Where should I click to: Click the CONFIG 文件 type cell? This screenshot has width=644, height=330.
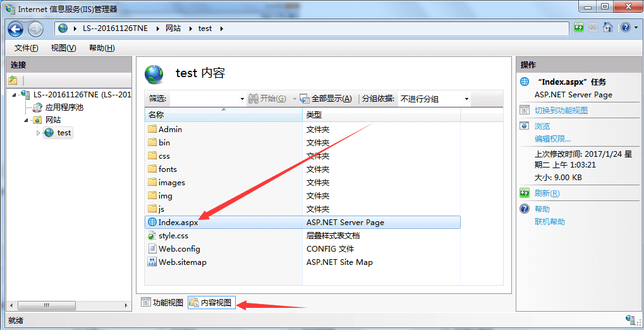point(330,248)
